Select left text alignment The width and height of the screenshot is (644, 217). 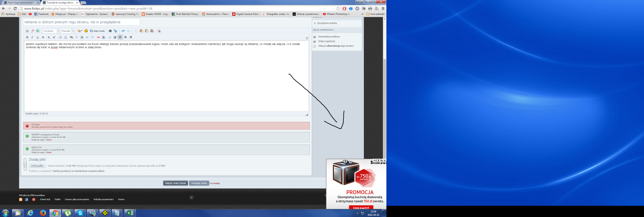tap(120, 37)
